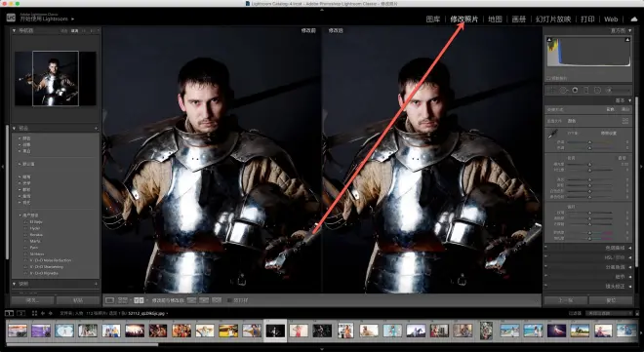Select the spot removal tool icon
This screenshot has width=644, height=352.
click(563, 90)
